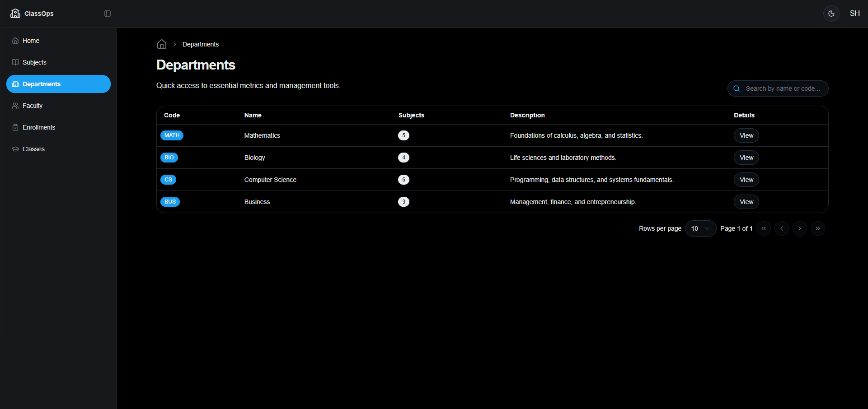Click the BUS code badge
868x409 pixels.
point(170,202)
